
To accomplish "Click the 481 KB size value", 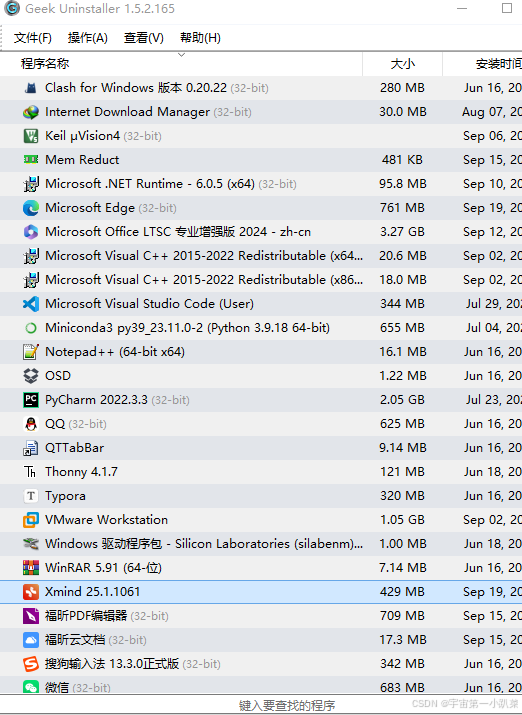I will click(x=403, y=160).
